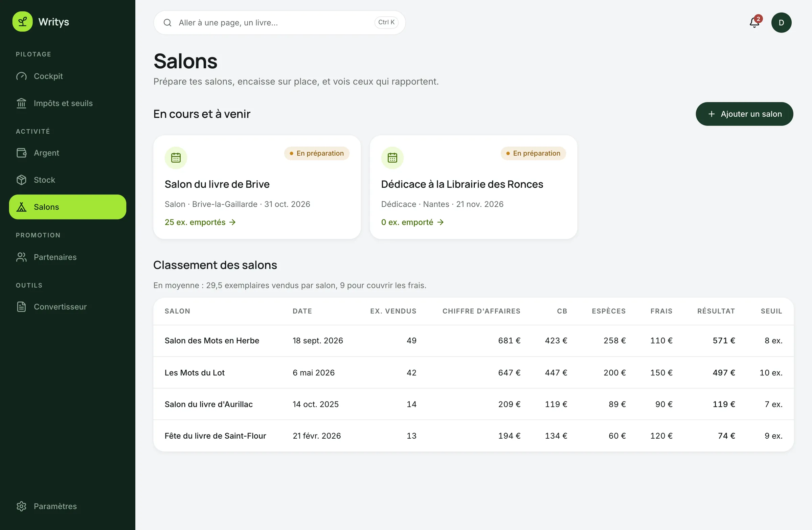This screenshot has height=530, width=812.
Task: Open the Convertisseur tool
Action: pyautogui.click(x=68, y=307)
